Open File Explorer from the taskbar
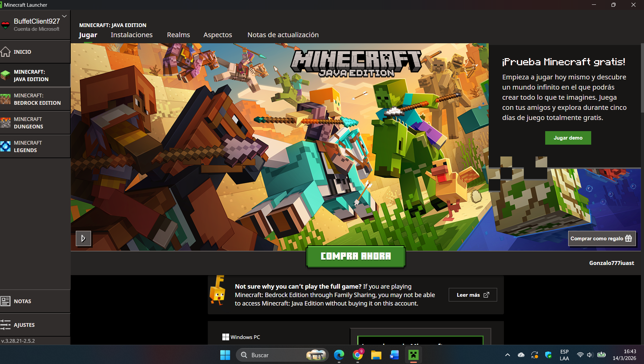Viewport: 644px width, 364px height. point(376,355)
